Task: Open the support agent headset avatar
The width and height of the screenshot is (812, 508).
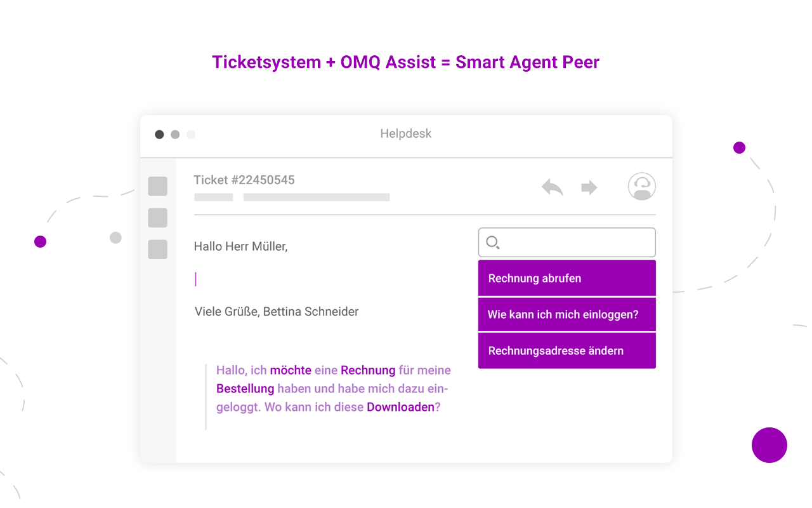Action: coord(642,187)
